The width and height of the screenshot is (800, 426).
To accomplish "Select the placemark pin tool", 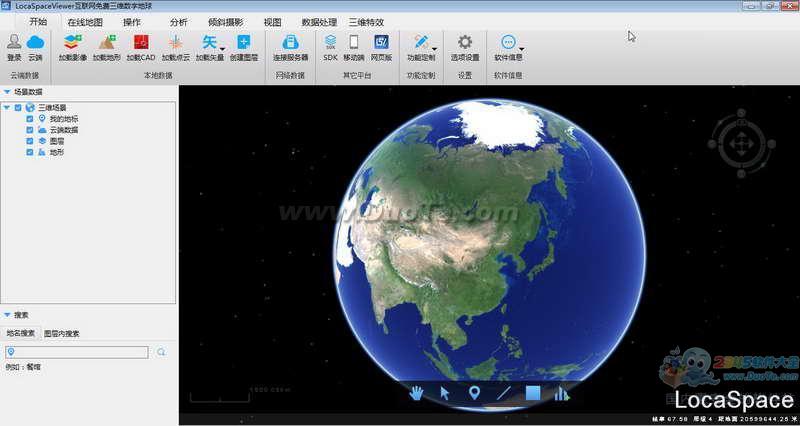I will point(474,393).
